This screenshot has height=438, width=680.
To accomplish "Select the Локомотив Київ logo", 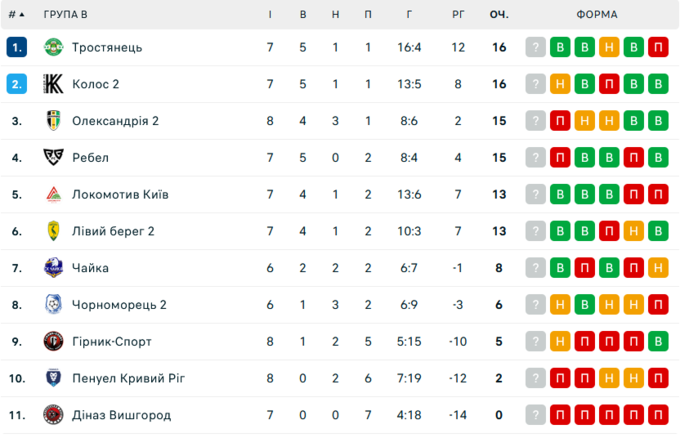I will (x=53, y=194).
